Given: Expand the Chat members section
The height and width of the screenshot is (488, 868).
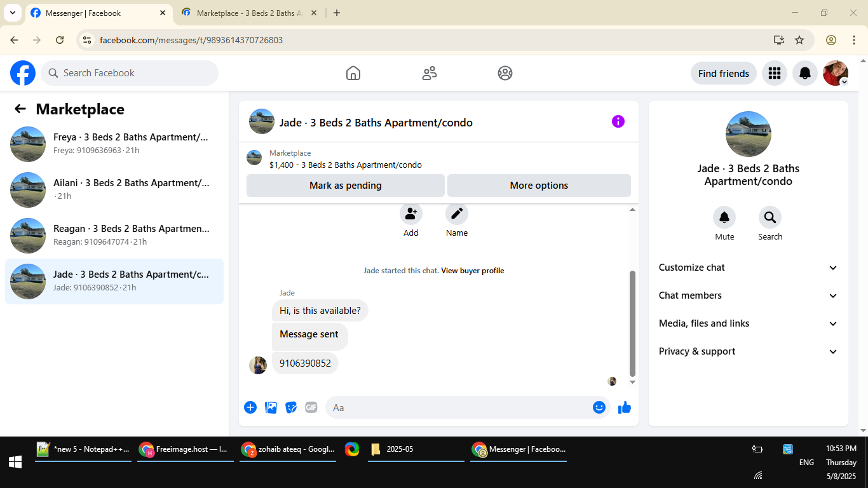Looking at the screenshot, I should 749,295.
